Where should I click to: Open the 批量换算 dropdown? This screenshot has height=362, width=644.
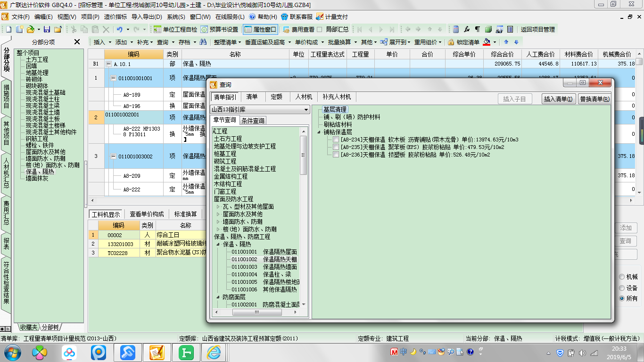pyautogui.click(x=341, y=42)
